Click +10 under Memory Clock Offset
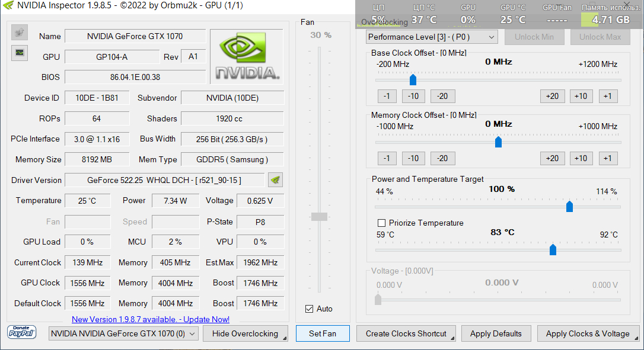The image size is (644, 350). pyautogui.click(x=581, y=158)
